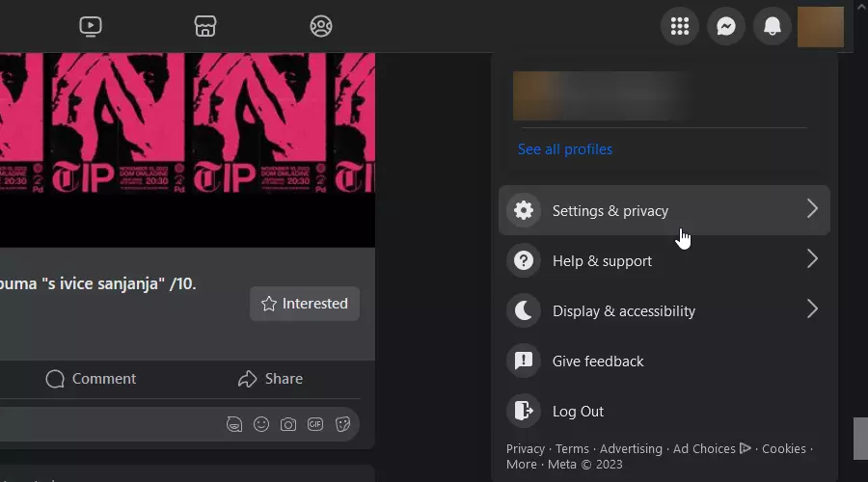Open the nine-dot Menu grid
Image resolution: width=868 pixels, height=482 pixels.
coord(680,26)
